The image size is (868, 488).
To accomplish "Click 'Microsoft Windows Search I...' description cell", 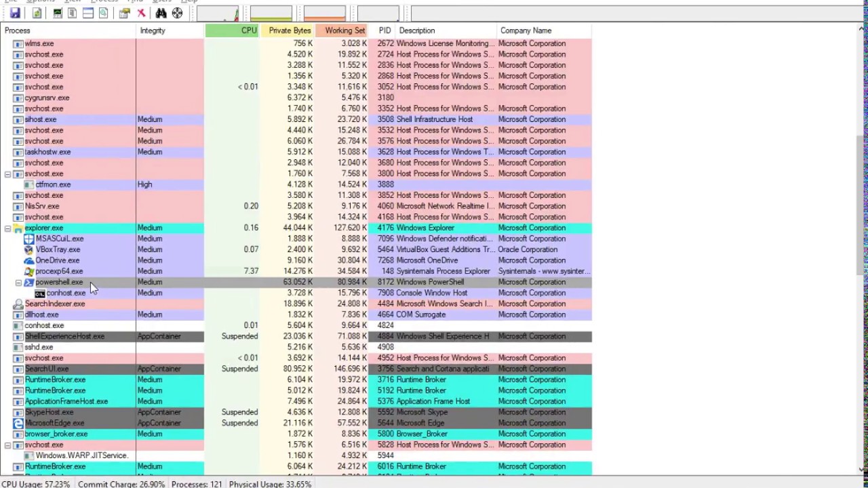I will point(444,304).
